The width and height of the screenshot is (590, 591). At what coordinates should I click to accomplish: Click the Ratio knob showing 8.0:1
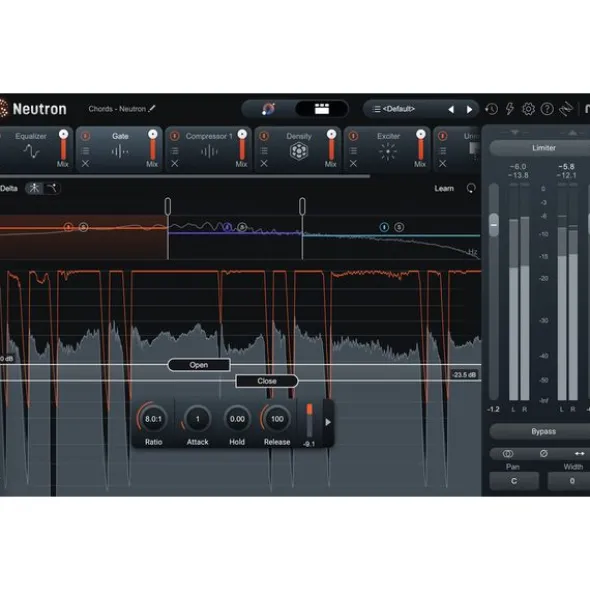[153, 419]
